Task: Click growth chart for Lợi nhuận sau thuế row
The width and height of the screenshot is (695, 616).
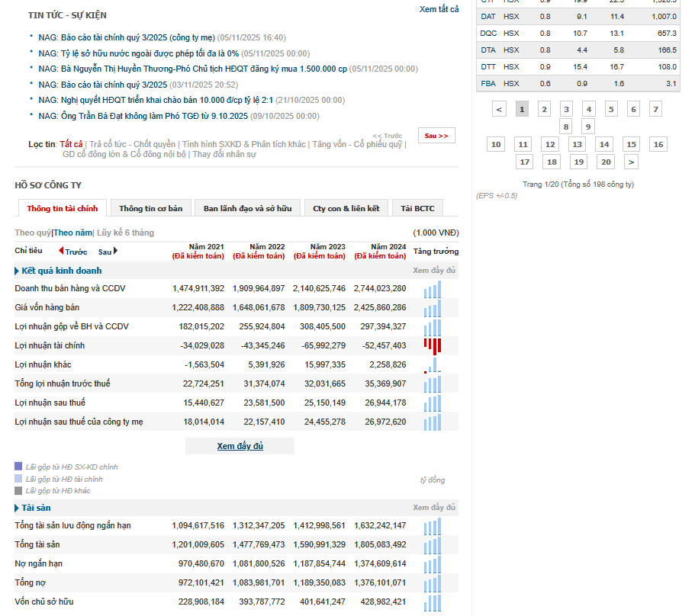Action: pos(433,403)
